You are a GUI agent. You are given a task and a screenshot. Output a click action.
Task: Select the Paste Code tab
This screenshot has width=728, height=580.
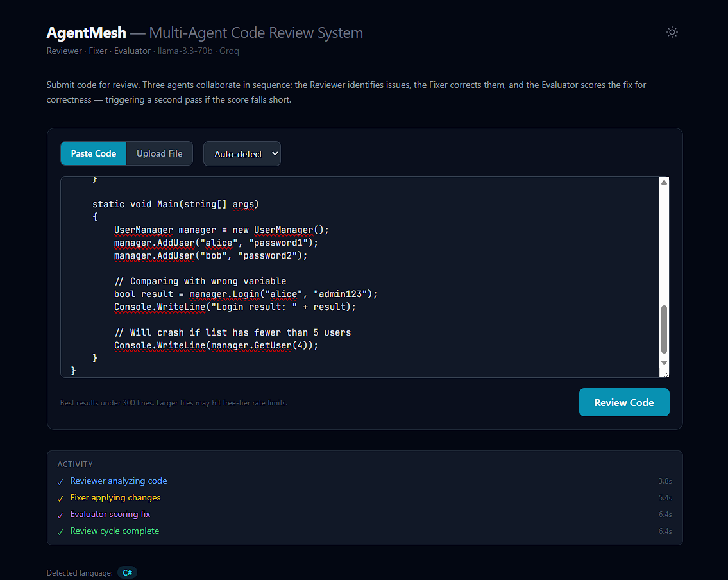(x=93, y=153)
